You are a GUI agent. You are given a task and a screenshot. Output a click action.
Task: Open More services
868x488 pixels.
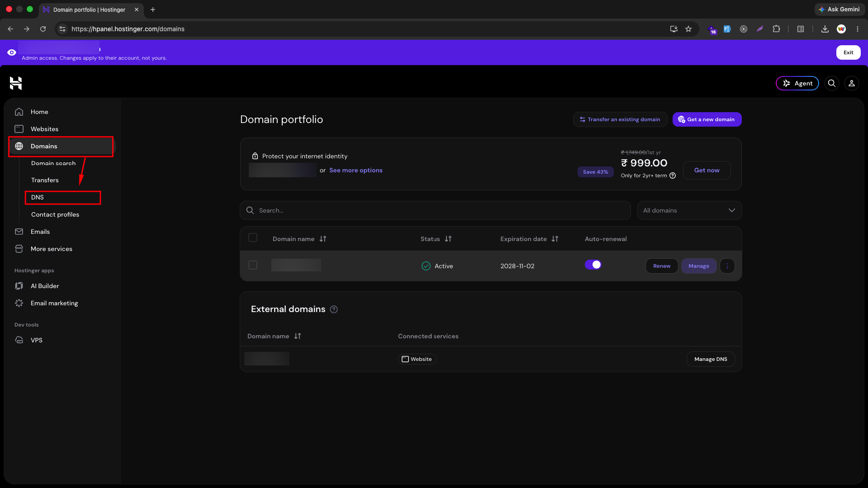52,249
